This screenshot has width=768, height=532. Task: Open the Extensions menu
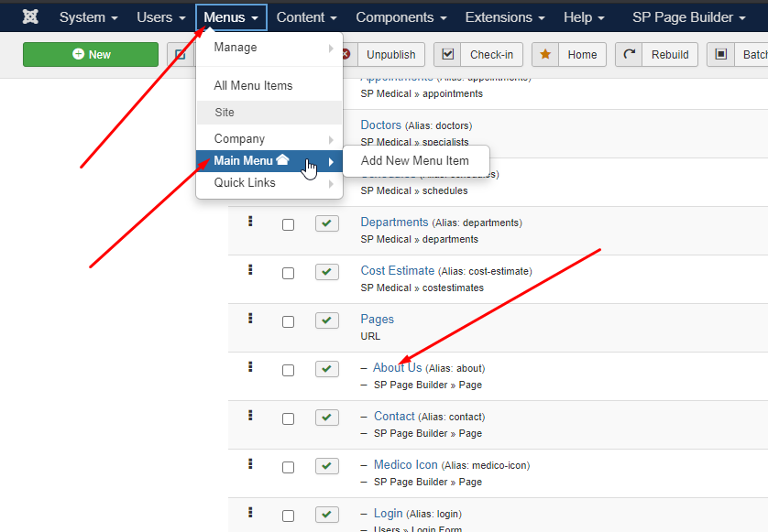click(x=504, y=17)
